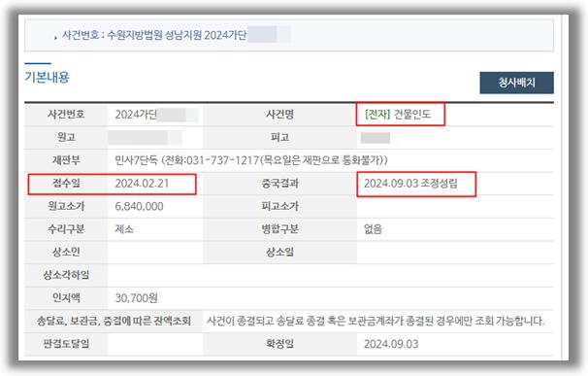Select the amount 6,840,000
Screen dimensions: 588x376
coord(139,206)
